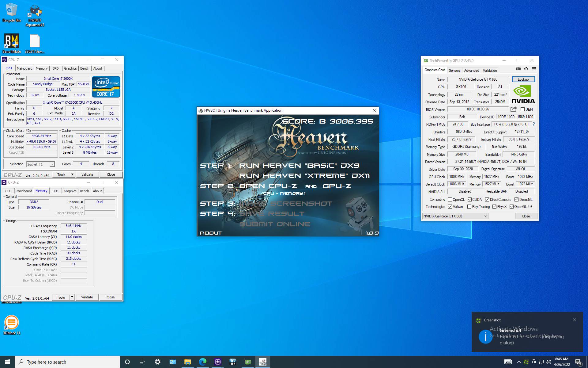Open the 3DMark 11 desktop shortcut
Image resolution: width=588 pixels, height=368 pixels.
tap(12, 325)
